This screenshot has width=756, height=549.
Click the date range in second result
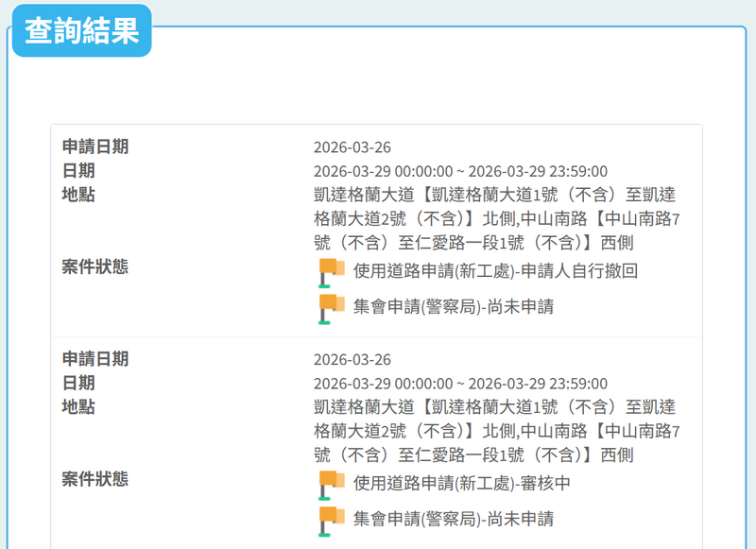pyautogui.click(x=460, y=384)
